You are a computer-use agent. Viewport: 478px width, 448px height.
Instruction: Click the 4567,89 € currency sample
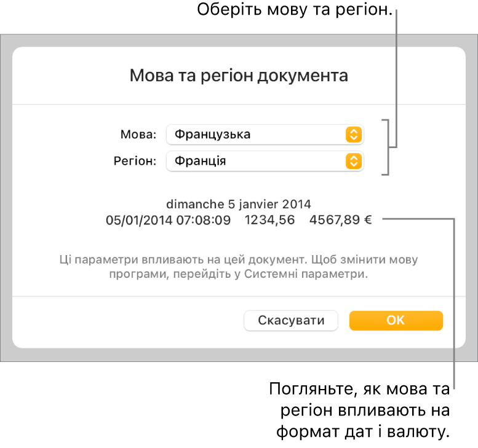tap(341, 220)
